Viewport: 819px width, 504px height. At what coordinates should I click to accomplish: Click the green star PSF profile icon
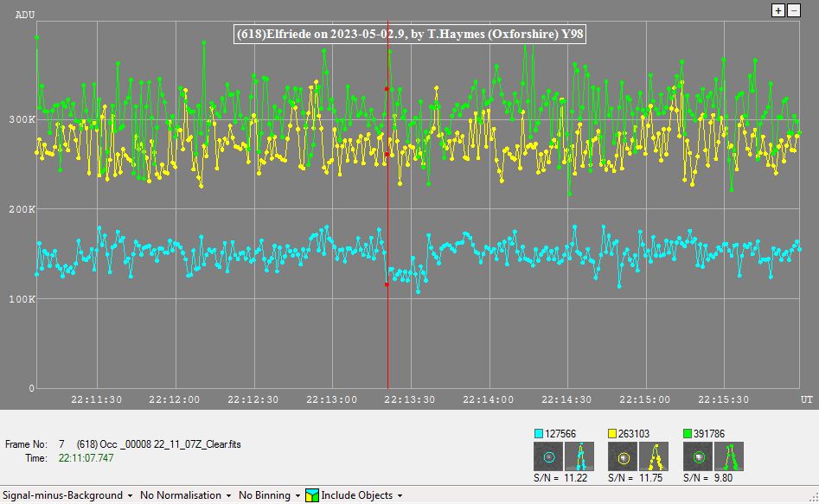[729, 456]
